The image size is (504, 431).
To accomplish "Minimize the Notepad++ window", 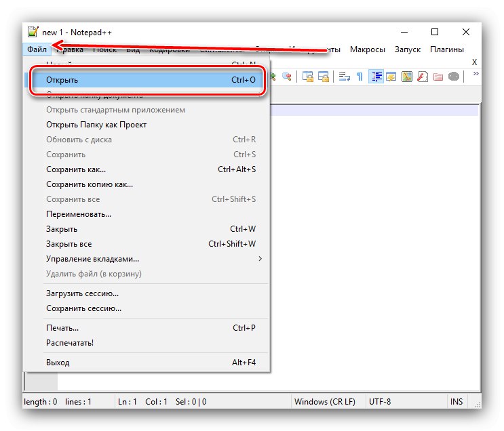I will click(404, 32).
